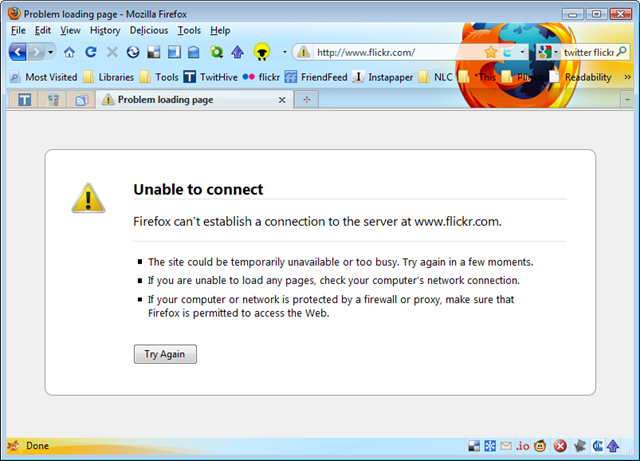Click the Try Again button
The width and height of the screenshot is (640, 461).
coord(165,354)
